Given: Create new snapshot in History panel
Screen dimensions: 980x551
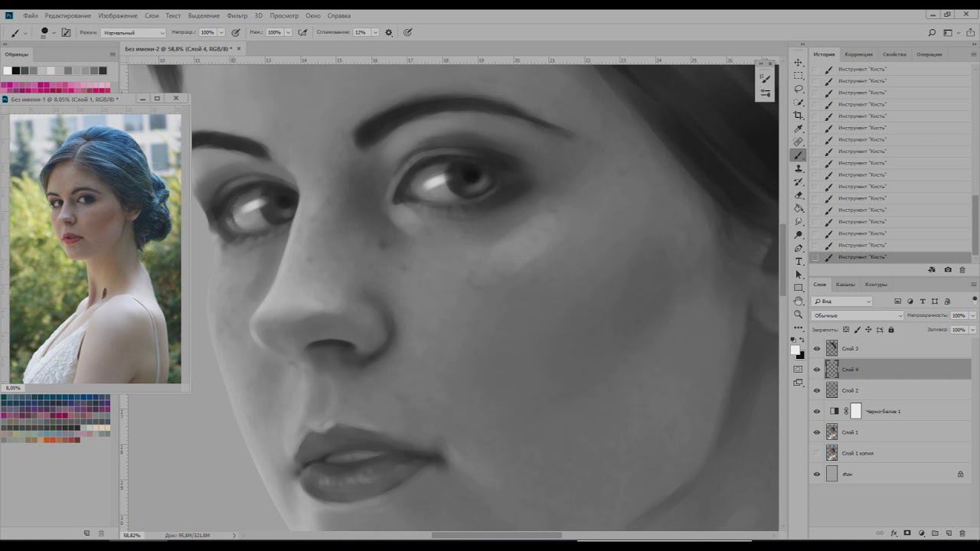Looking at the screenshot, I should click(x=948, y=270).
